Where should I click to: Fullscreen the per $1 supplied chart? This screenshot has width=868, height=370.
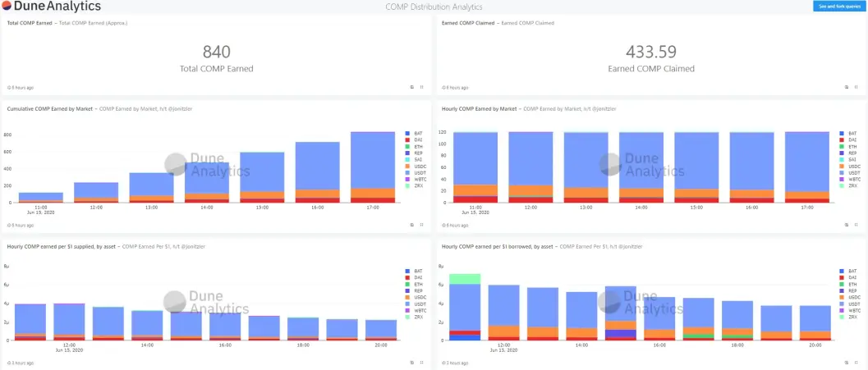tap(422, 363)
